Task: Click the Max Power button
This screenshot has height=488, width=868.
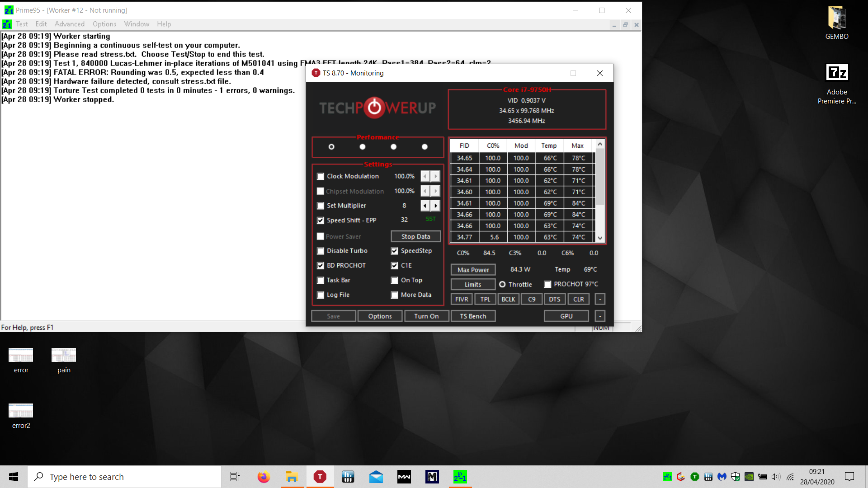Action: click(x=473, y=270)
